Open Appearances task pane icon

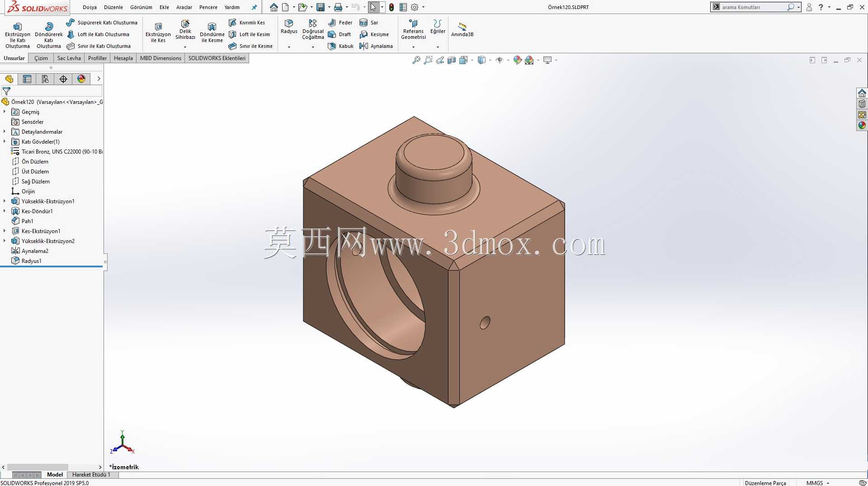(x=862, y=126)
